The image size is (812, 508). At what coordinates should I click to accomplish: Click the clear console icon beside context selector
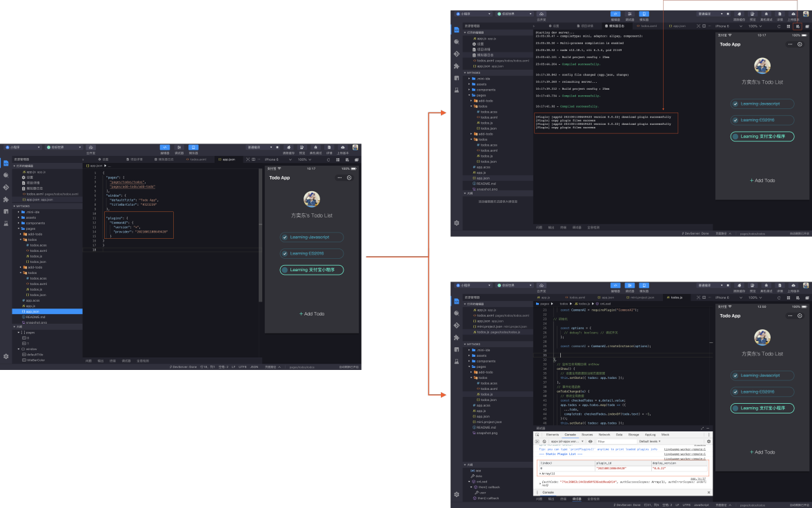pyautogui.click(x=544, y=442)
